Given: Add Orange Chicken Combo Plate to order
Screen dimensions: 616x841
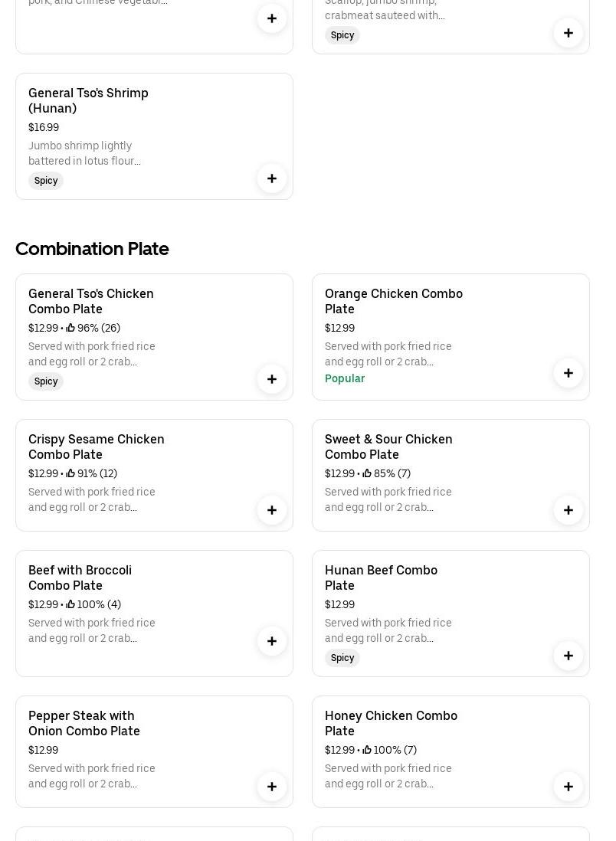Looking at the screenshot, I should (568, 373).
